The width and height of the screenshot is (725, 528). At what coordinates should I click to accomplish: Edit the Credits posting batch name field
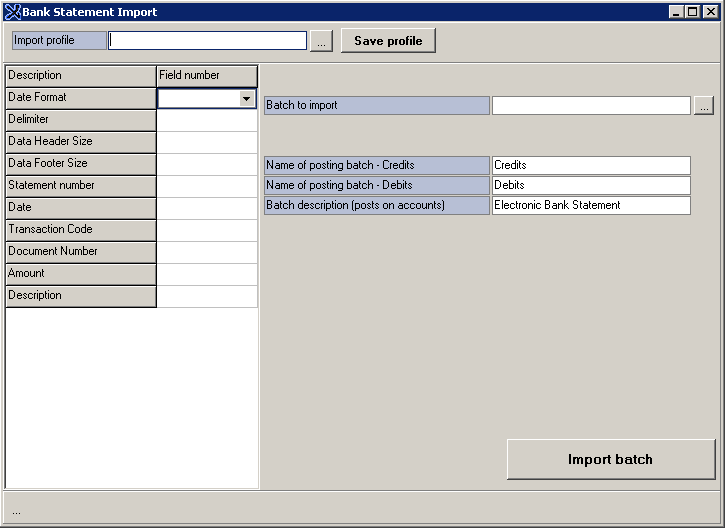click(x=591, y=165)
